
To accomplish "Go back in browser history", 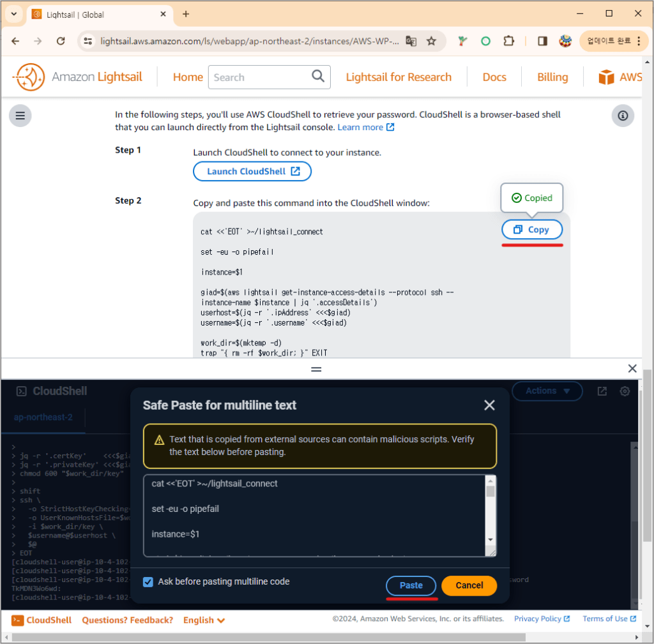I will pos(15,41).
